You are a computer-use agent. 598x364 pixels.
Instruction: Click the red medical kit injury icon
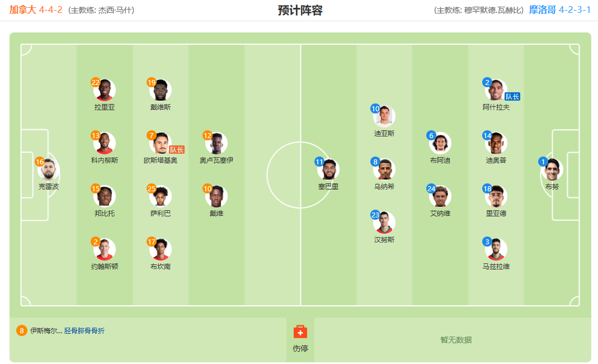(x=300, y=332)
